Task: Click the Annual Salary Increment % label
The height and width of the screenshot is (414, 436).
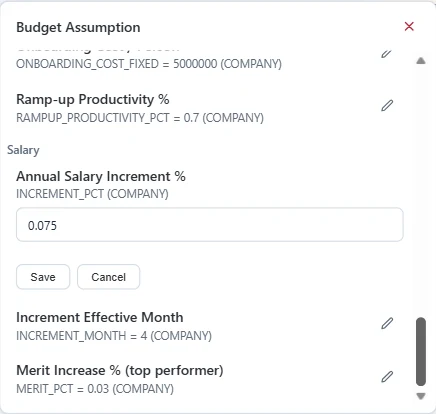Action: 101,176
